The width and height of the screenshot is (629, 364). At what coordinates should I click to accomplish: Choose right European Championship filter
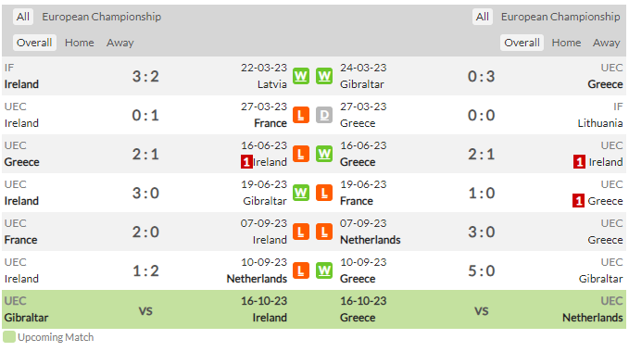click(560, 17)
